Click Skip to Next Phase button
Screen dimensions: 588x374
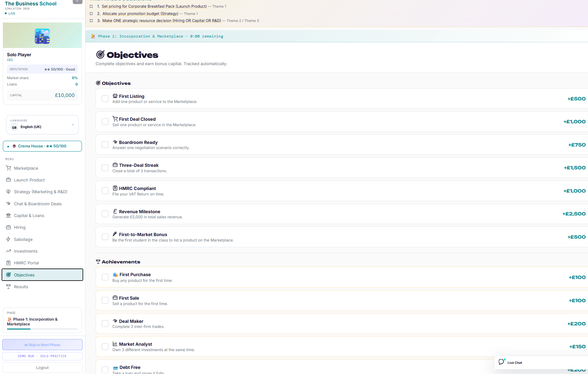(x=42, y=345)
